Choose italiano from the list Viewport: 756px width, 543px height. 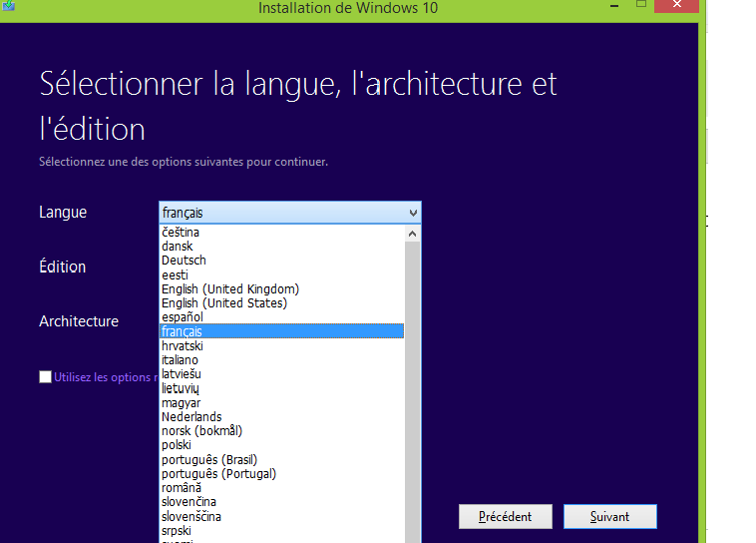pyautogui.click(x=281, y=360)
